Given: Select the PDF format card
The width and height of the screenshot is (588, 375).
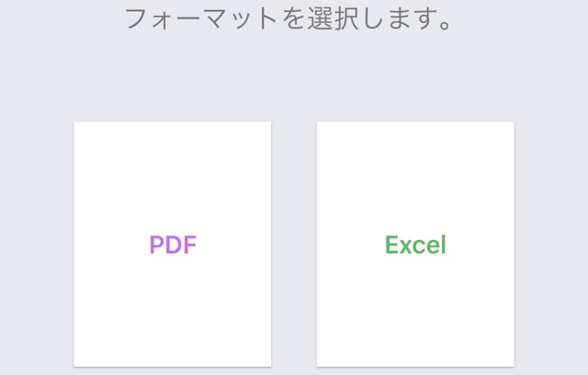Looking at the screenshot, I should pos(173,244).
